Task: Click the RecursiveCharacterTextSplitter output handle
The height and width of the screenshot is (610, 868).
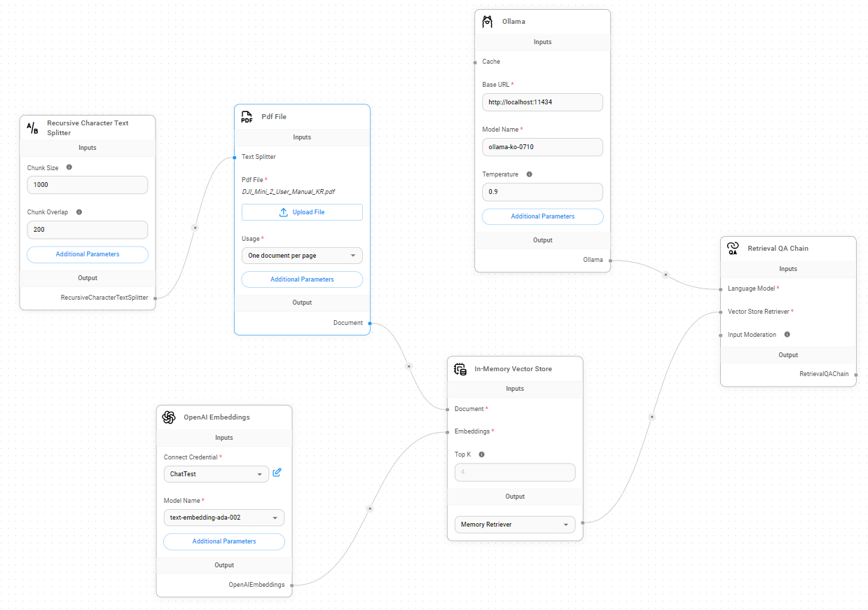Action: 155,298
